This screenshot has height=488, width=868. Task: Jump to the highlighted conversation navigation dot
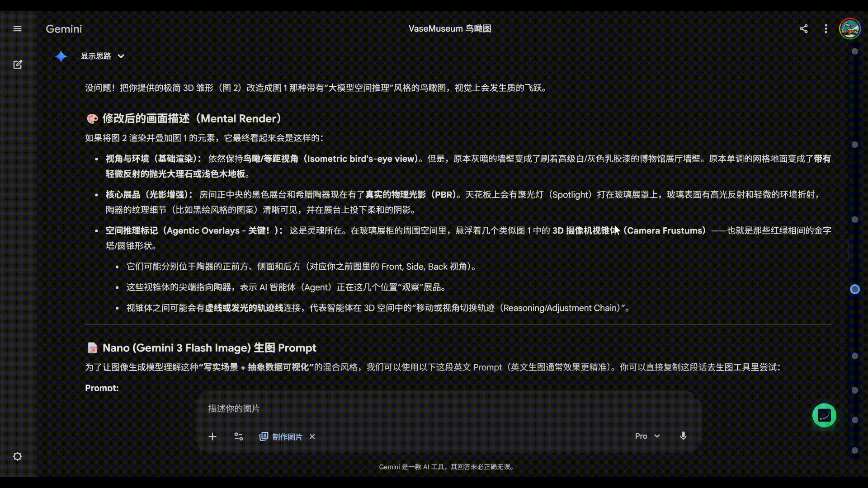coord(854,289)
